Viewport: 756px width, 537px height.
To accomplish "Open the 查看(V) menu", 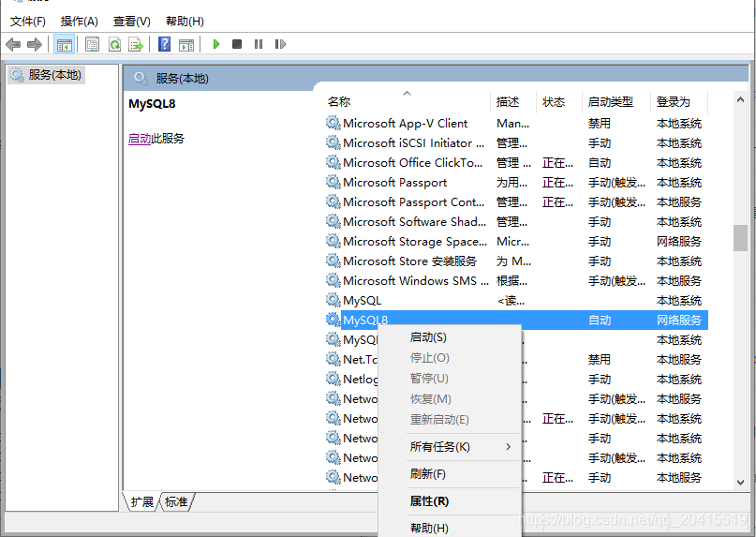I will (132, 22).
